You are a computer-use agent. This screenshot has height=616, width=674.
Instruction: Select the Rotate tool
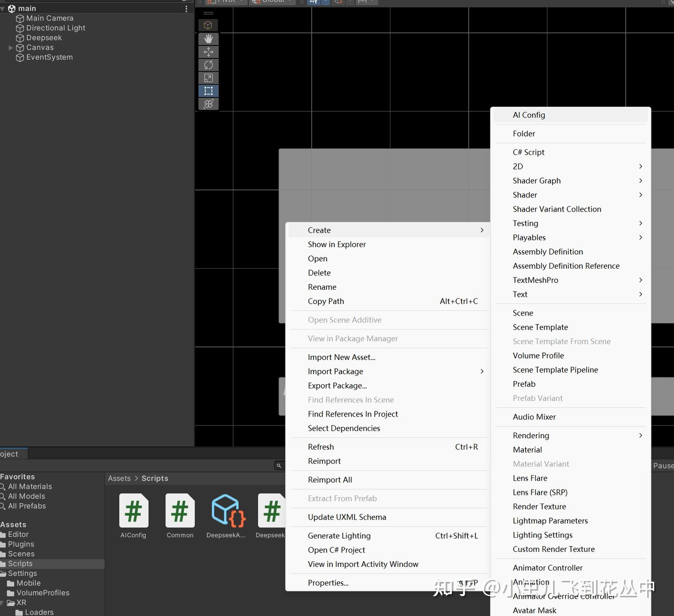click(208, 65)
